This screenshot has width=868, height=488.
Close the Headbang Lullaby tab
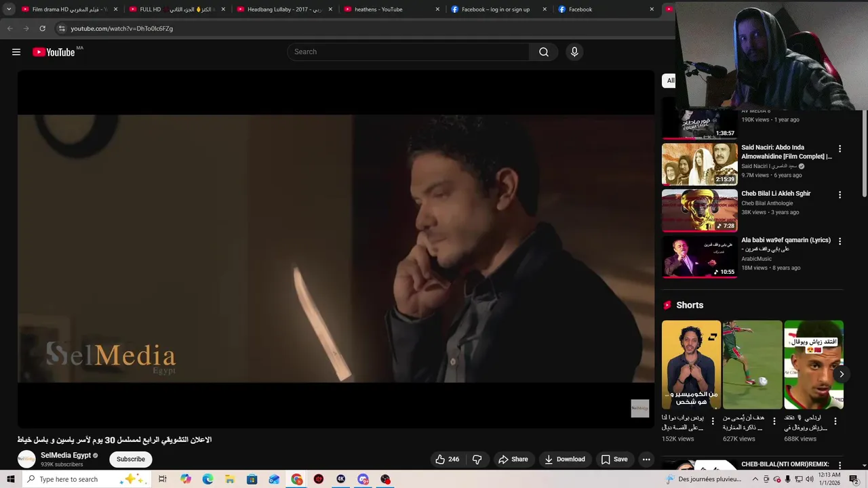coord(330,9)
